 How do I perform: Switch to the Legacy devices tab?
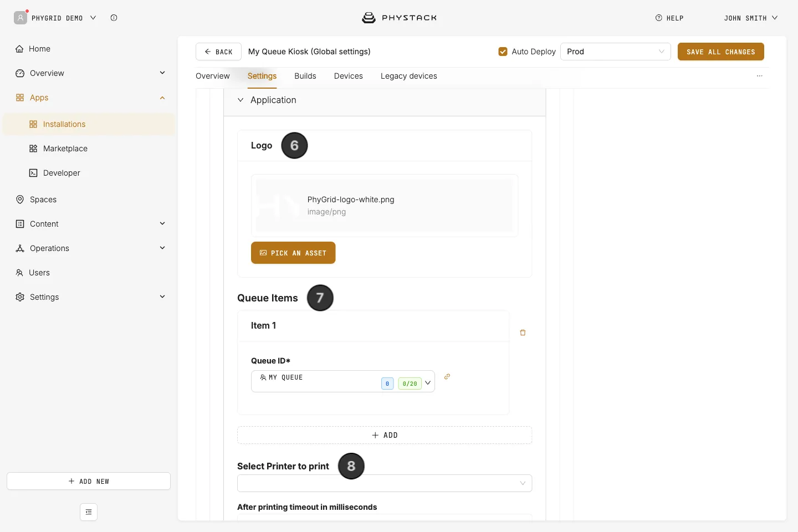point(409,76)
